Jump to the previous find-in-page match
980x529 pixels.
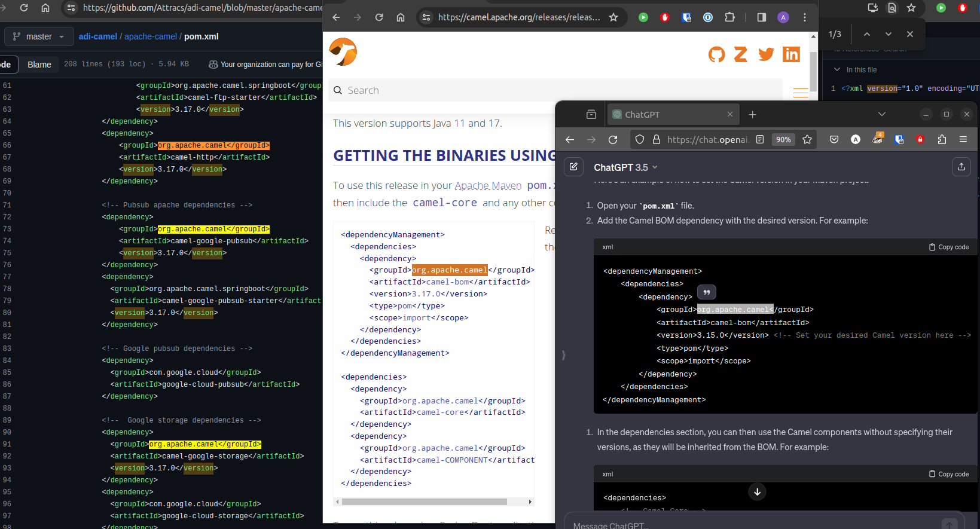pyautogui.click(x=867, y=34)
